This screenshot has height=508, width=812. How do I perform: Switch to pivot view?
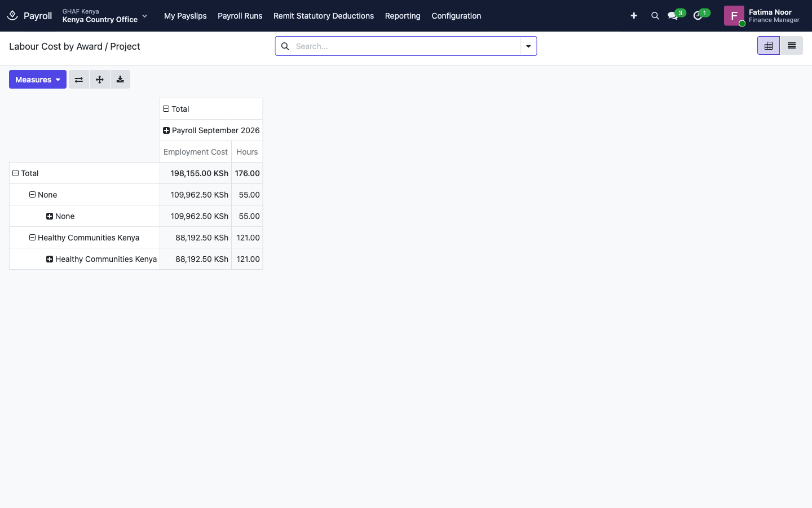pyautogui.click(x=768, y=46)
